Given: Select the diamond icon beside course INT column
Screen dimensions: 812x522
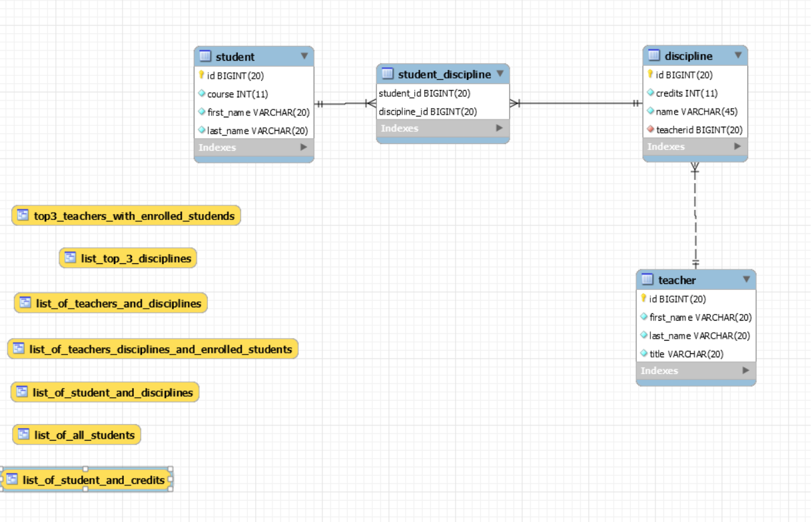Looking at the screenshot, I should coord(203,94).
